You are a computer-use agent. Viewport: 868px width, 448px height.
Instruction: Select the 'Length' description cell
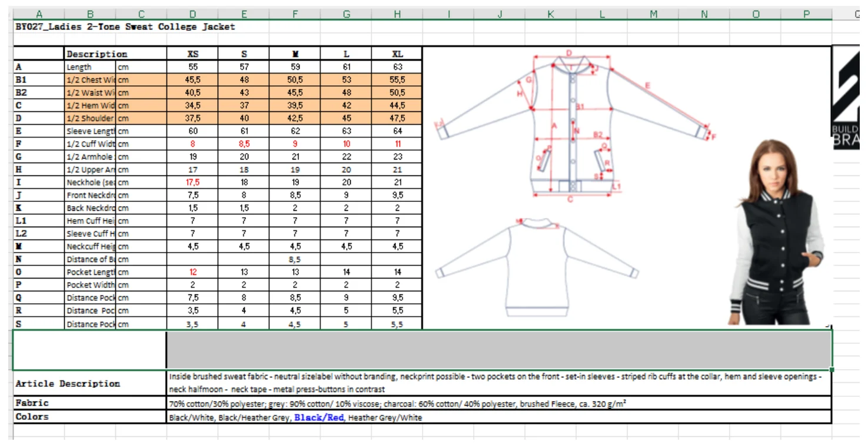click(x=91, y=67)
